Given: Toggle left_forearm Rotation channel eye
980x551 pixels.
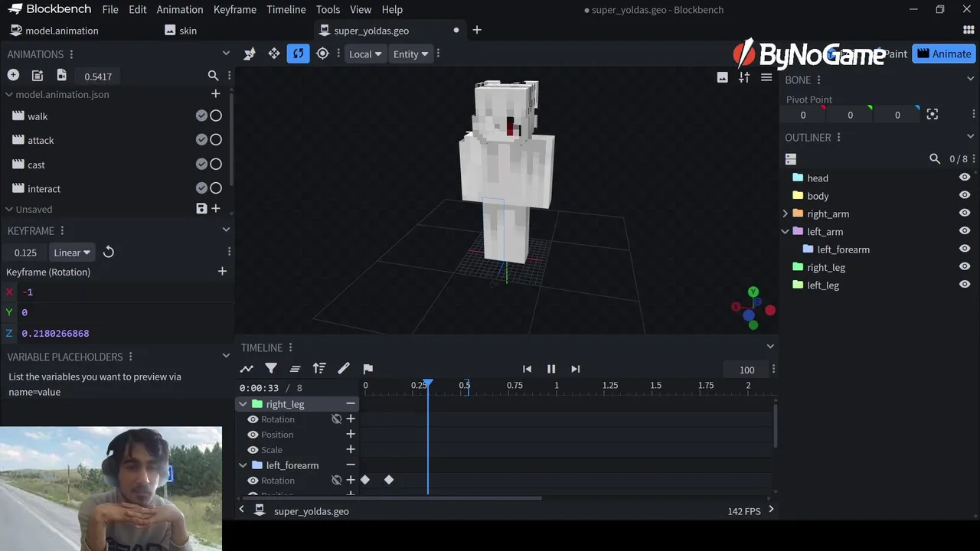Looking at the screenshot, I should tap(253, 481).
